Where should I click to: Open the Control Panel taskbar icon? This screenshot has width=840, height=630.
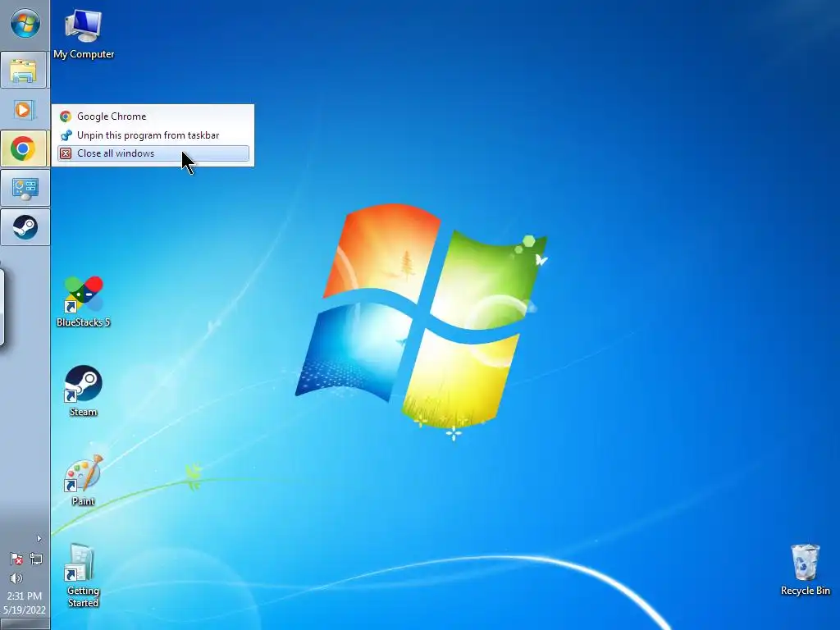pos(25,188)
